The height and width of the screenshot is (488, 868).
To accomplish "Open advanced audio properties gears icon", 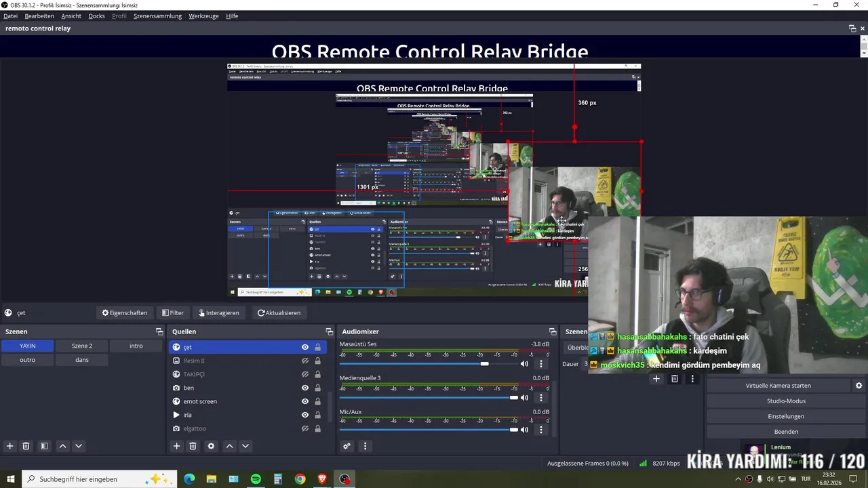I will (347, 446).
